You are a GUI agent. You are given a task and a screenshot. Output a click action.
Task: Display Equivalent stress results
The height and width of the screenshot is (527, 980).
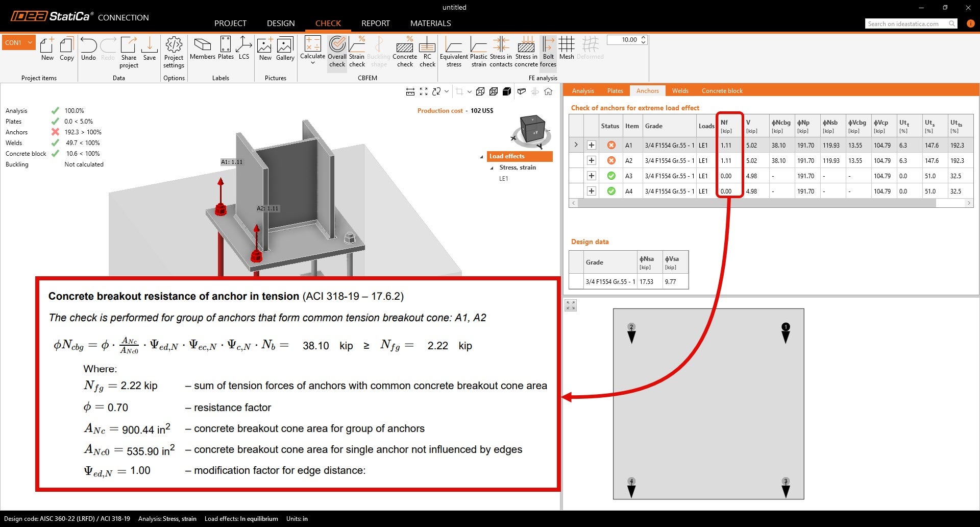click(454, 51)
